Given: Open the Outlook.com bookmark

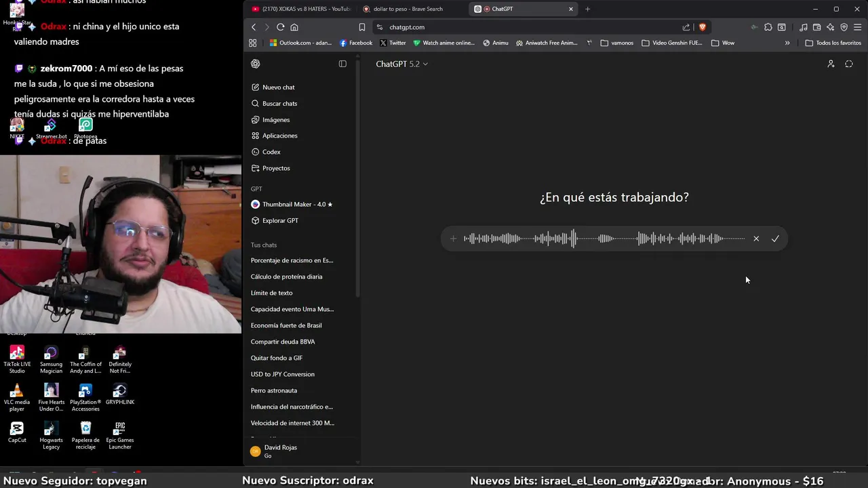Looking at the screenshot, I should point(300,43).
